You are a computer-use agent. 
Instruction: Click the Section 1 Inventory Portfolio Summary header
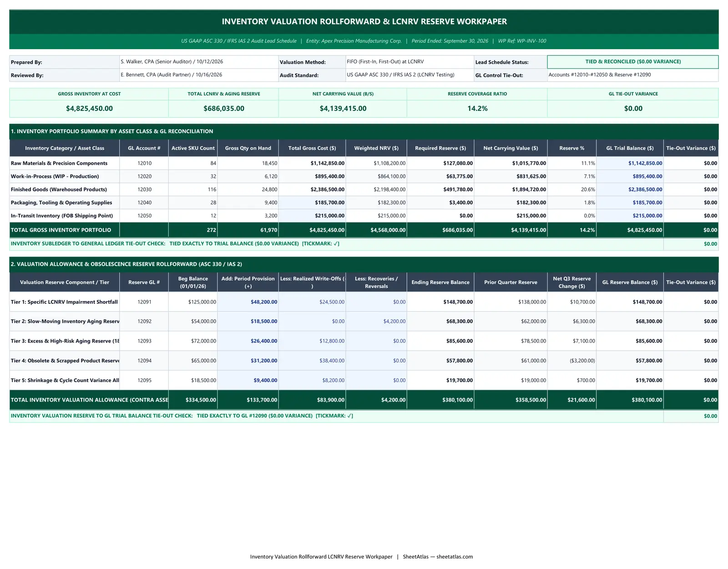pyautogui.click(x=364, y=131)
